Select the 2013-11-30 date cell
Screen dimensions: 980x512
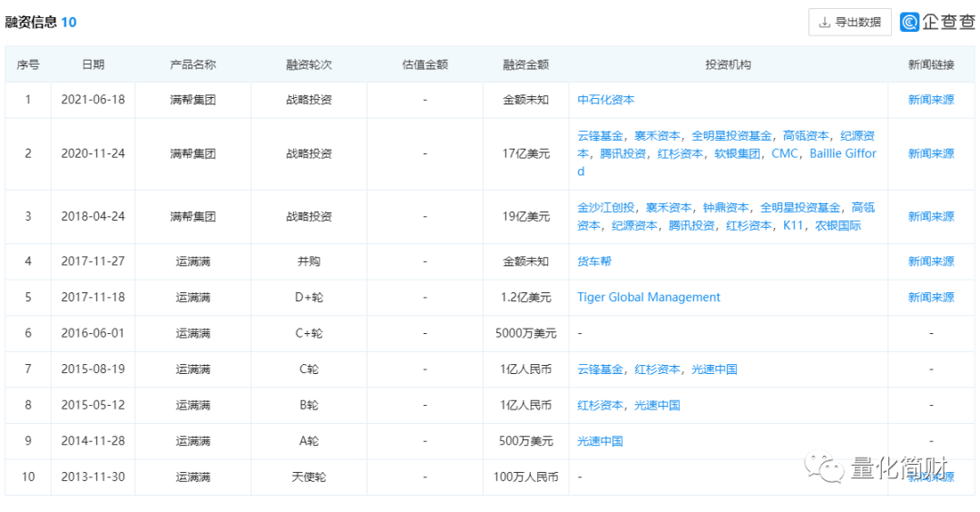93,477
